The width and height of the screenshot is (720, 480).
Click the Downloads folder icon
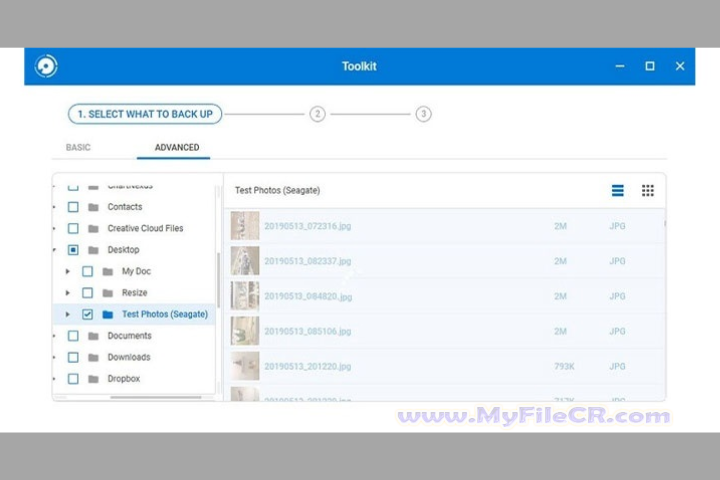tap(93, 357)
